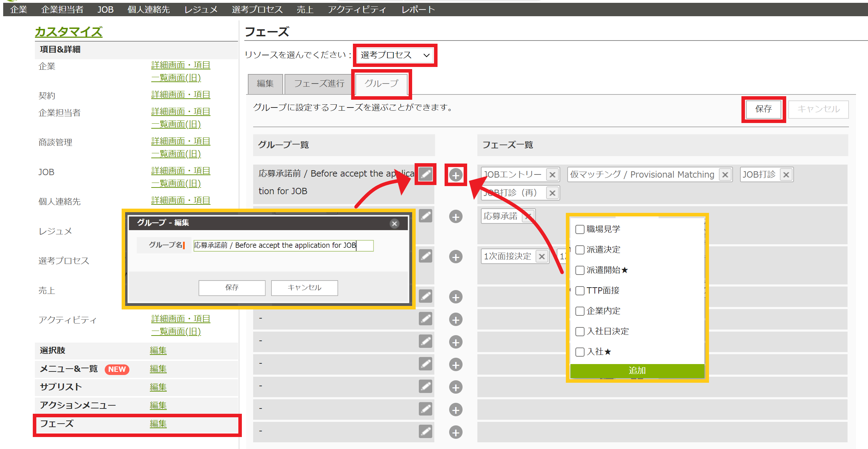Image resolution: width=868 pixels, height=449 pixels.
Task: Check 職場見学 checkbox
Action: pos(580,229)
